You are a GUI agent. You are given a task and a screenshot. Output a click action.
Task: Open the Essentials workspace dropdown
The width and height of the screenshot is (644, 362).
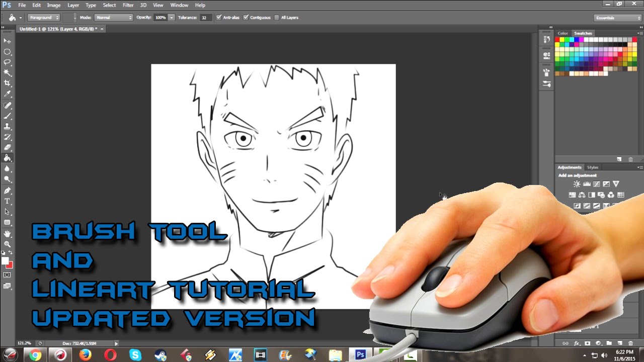[617, 18]
